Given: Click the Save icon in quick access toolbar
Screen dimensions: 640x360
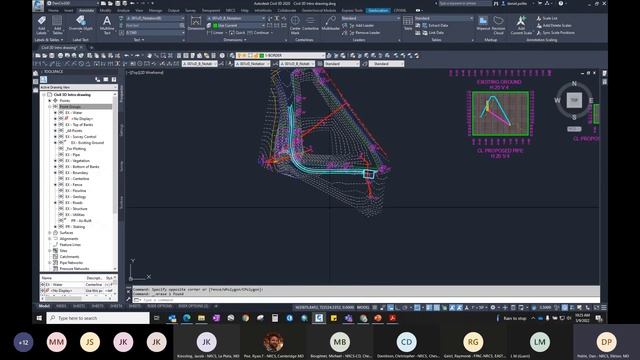Looking at the screenshot, I should click(118, 3).
